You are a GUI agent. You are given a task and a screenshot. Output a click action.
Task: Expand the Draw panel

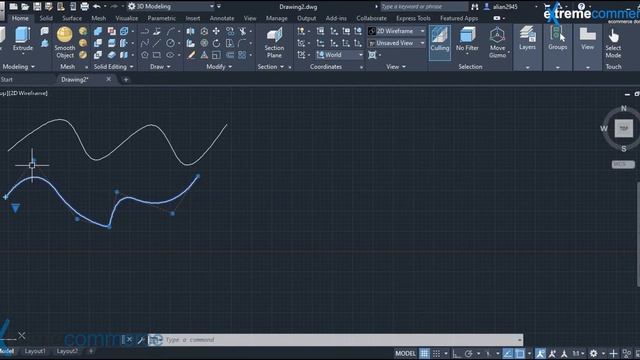click(x=160, y=67)
